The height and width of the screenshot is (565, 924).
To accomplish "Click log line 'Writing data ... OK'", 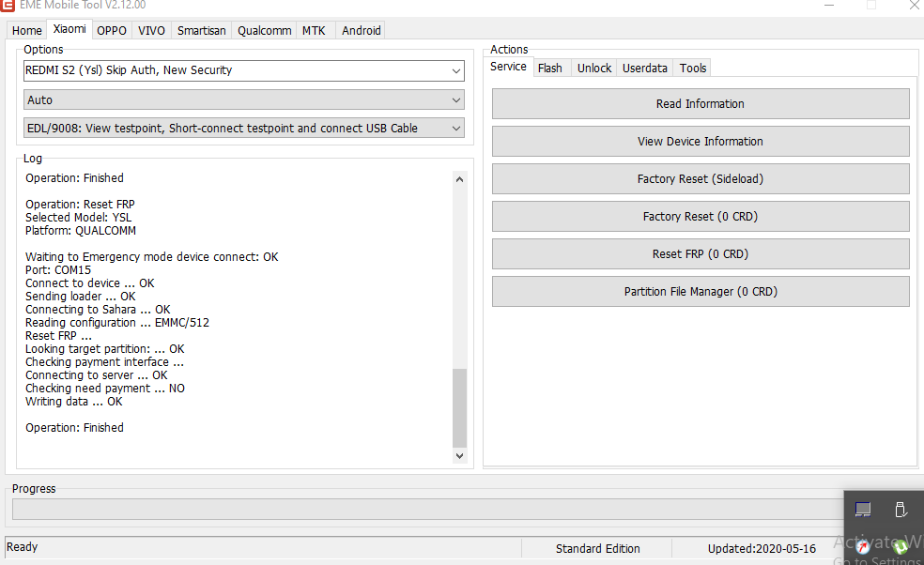I will pyautogui.click(x=73, y=401).
